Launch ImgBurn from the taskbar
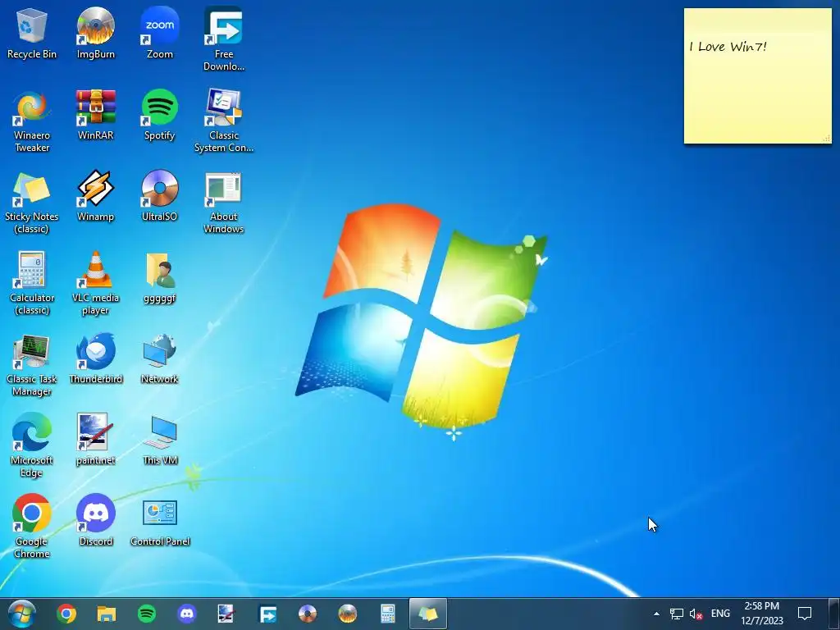The width and height of the screenshot is (840, 630). pyautogui.click(x=348, y=614)
